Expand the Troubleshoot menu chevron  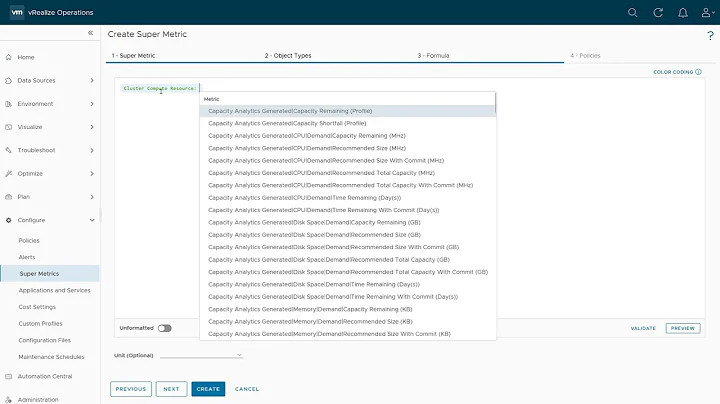click(x=92, y=150)
